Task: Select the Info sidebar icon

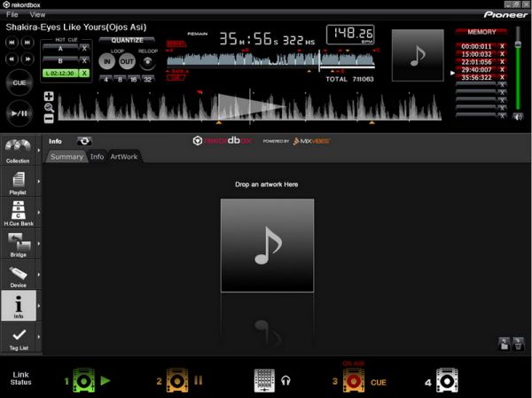Action: [19, 306]
